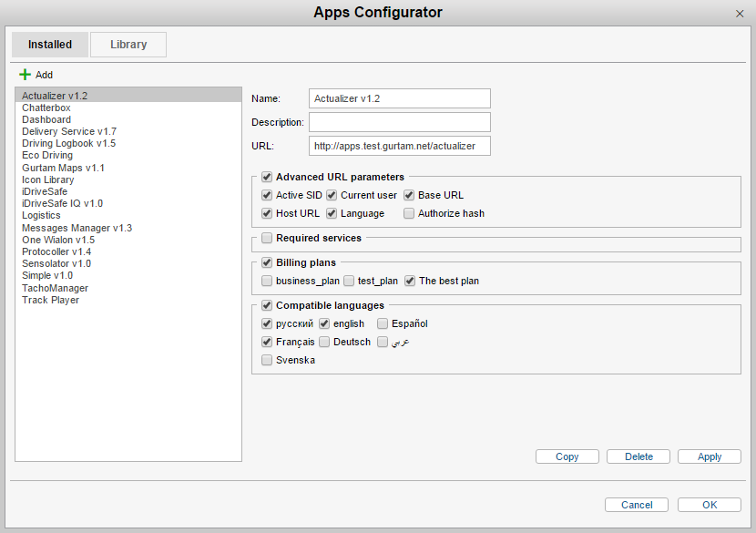Select Chatterbox in the apps list
The height and width of the screenshot is (533, 756).
click(x=46, y=108)
